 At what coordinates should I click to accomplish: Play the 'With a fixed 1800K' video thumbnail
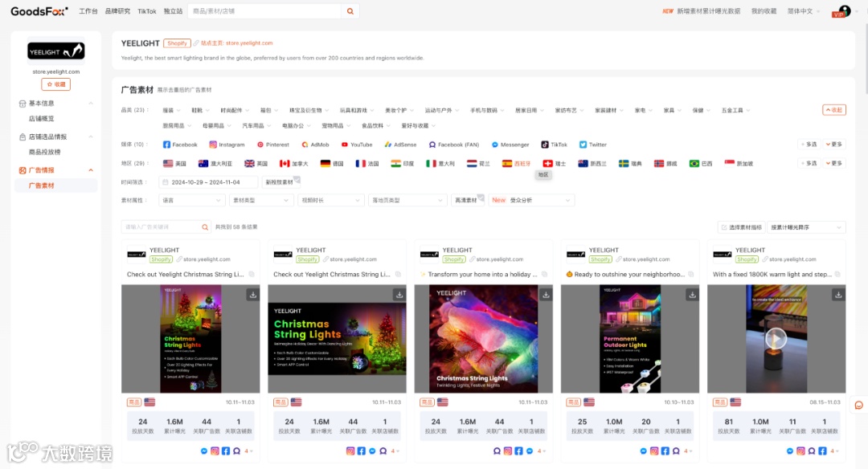[x=776, y=338]
